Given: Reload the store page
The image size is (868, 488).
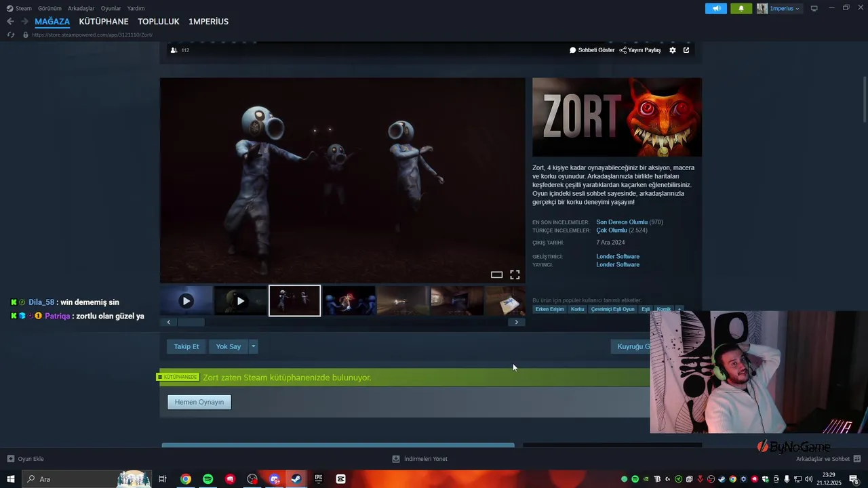Looking at the screenshot, I should click(11, 35).
